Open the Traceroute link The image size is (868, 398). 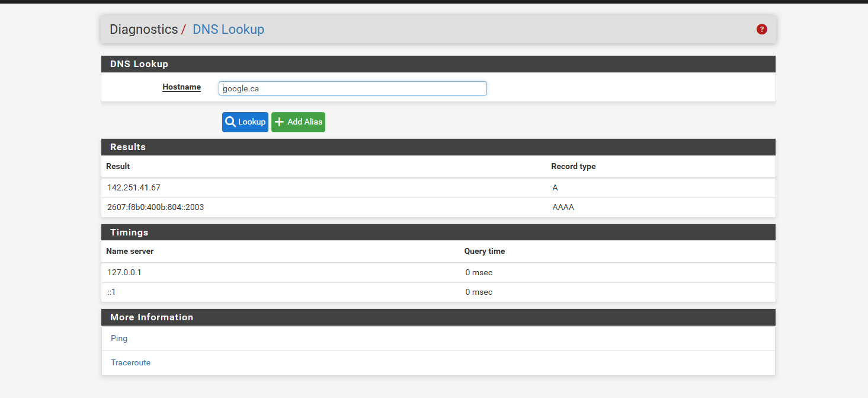(x=130, y=362)
